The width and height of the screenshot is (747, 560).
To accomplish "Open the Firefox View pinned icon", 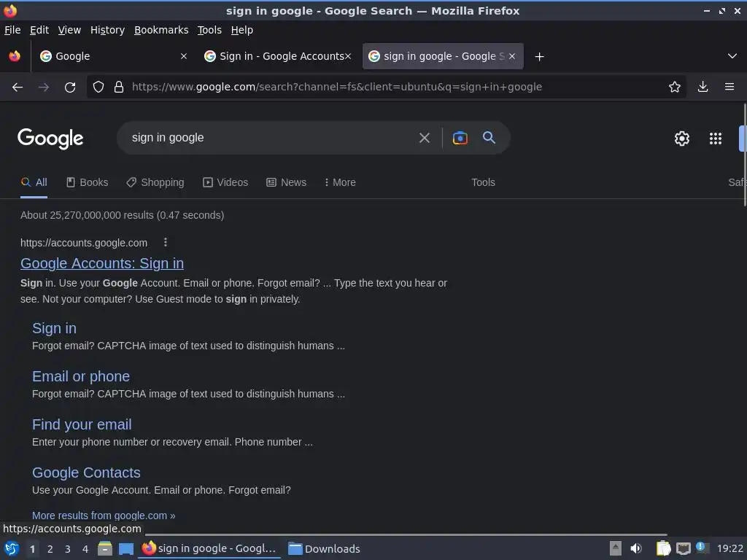I will coord(15,56).
